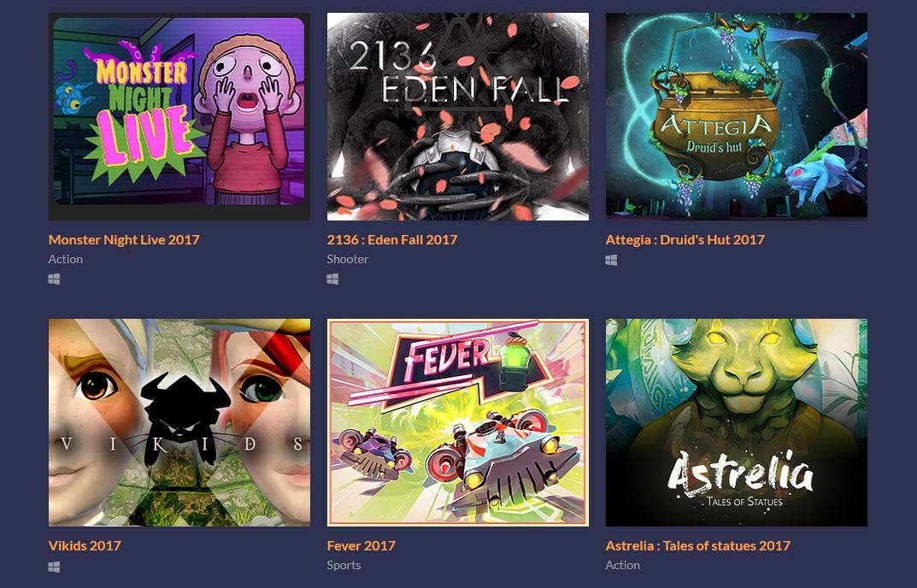The height and width of the screenshot is (588, 917).
Task: Click Windows icon under Attegia : Druid's Hut
Action: click(611, 261)
